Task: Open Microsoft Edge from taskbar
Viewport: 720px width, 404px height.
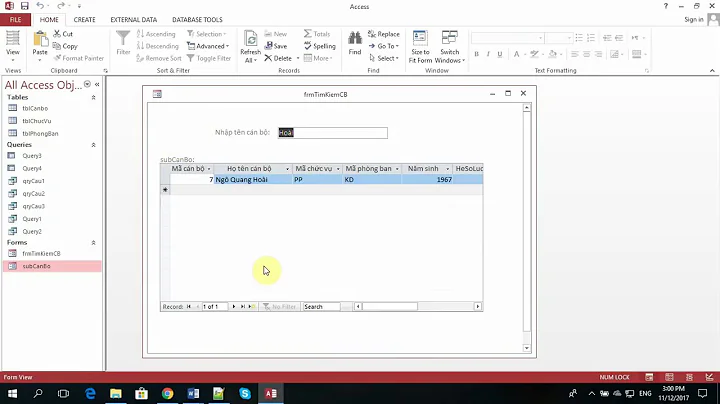Action: [x=90, y=393]
